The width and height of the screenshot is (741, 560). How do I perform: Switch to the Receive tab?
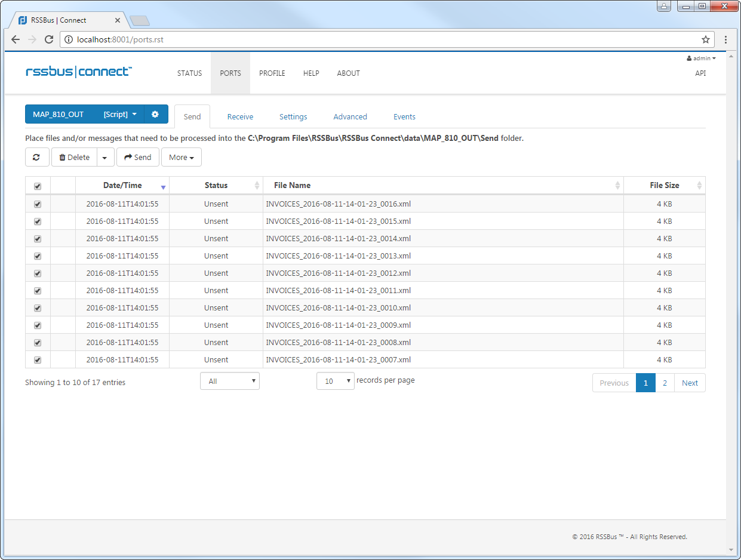[240, 116]
